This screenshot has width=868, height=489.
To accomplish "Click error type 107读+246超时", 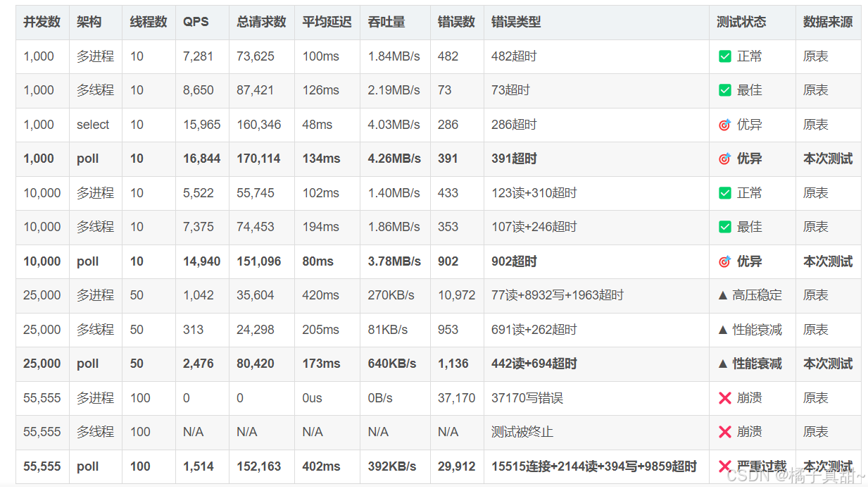I will (534, 227).
